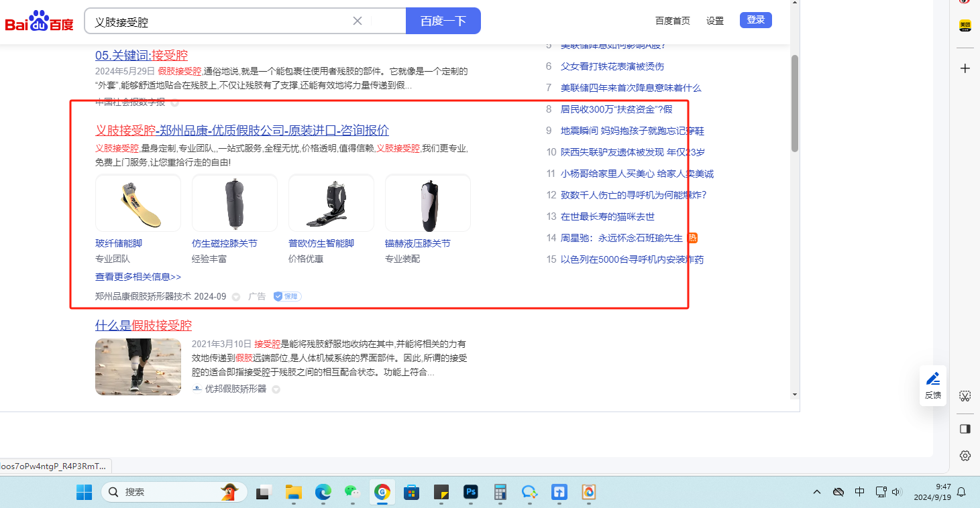980x508 pixels.
Task: Expand arrow next to 中国社会报数字报 source
Action: click(174, 103)
